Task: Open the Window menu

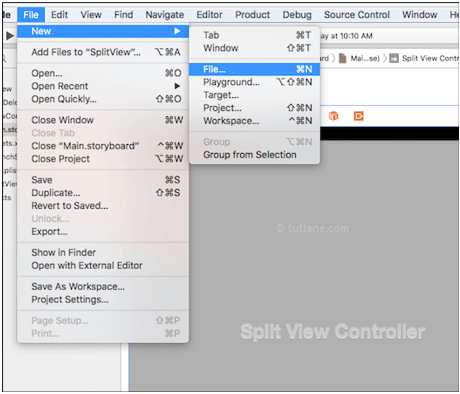Action: [x=420, y=15]
